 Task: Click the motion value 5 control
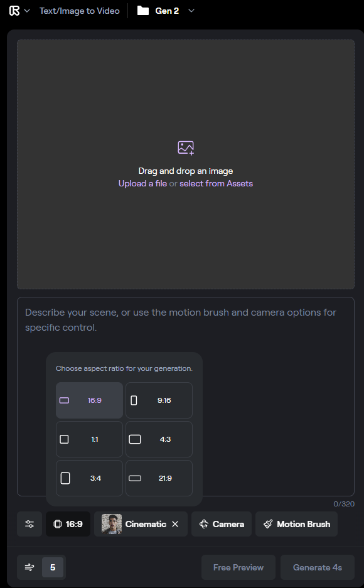(x=53, y=567)
